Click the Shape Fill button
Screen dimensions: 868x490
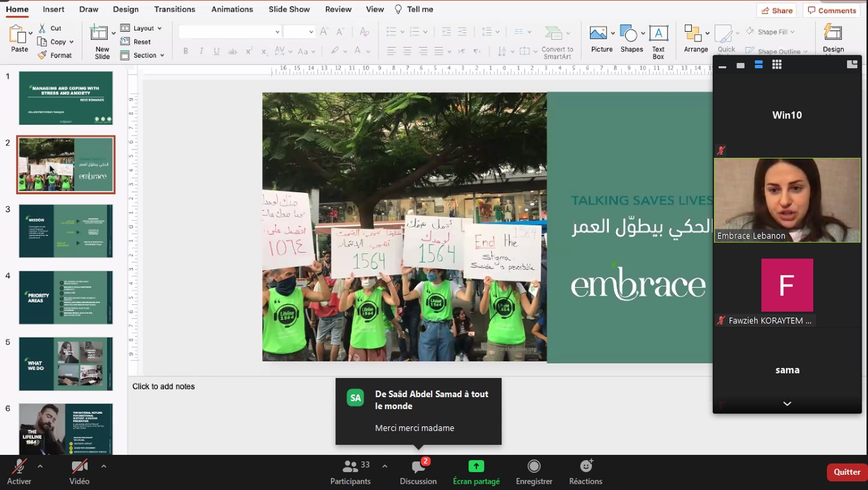(771, 32)
